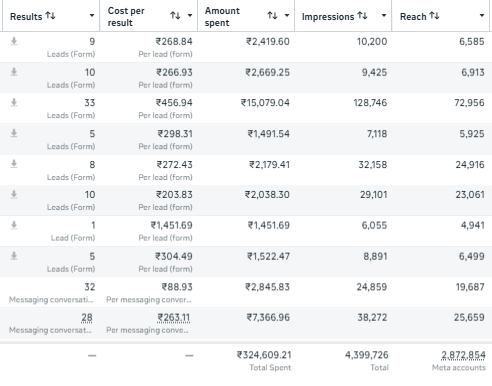This screenshot has width=492, height=386.
Task: Click the Reach header label
Action: click(413, 17)
